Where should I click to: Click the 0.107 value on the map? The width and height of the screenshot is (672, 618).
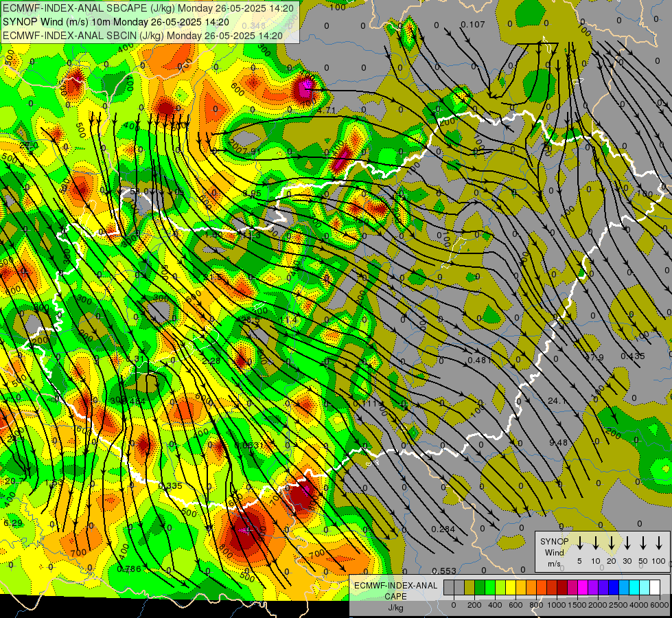click(x=473, y=25)
